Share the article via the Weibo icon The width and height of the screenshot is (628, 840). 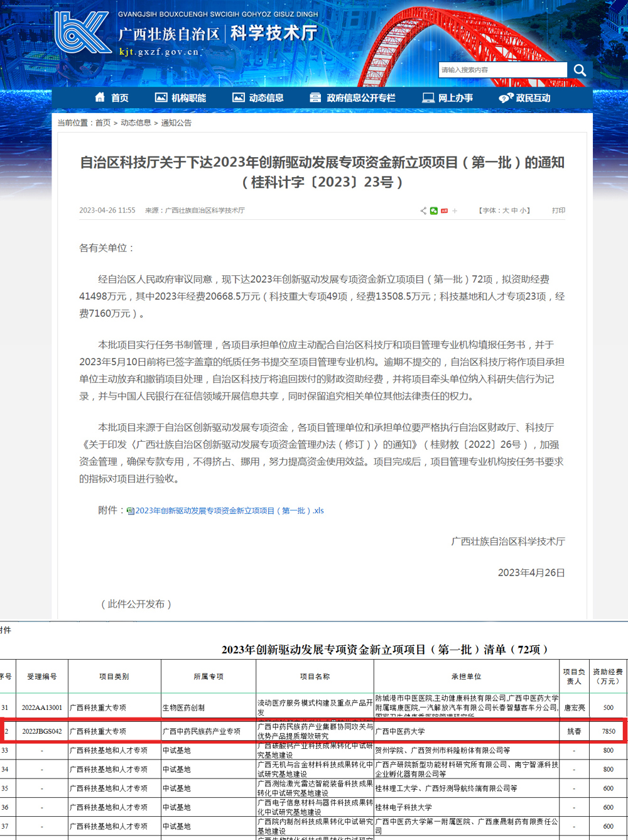(x=444, y=210)
